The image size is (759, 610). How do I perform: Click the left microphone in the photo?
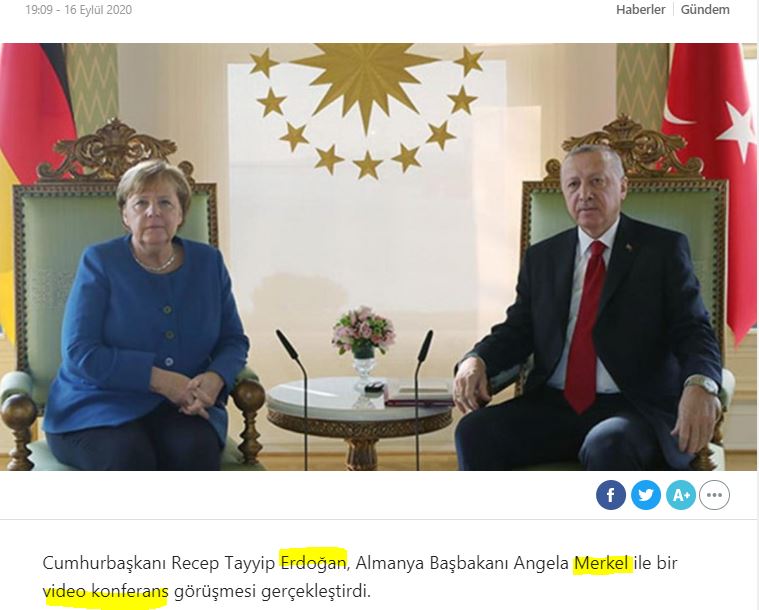(292, 399)
